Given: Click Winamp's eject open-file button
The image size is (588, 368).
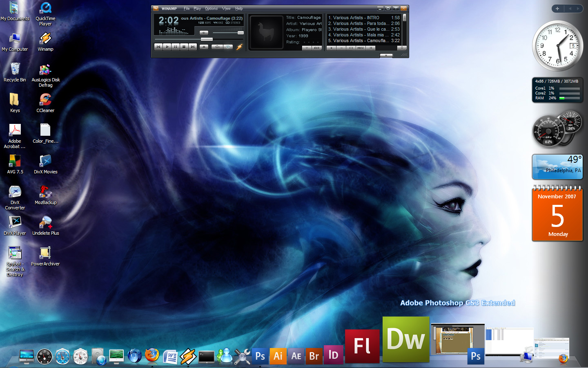Looking at the screenshot, I should pyautogui.click(x=204, y=47).
